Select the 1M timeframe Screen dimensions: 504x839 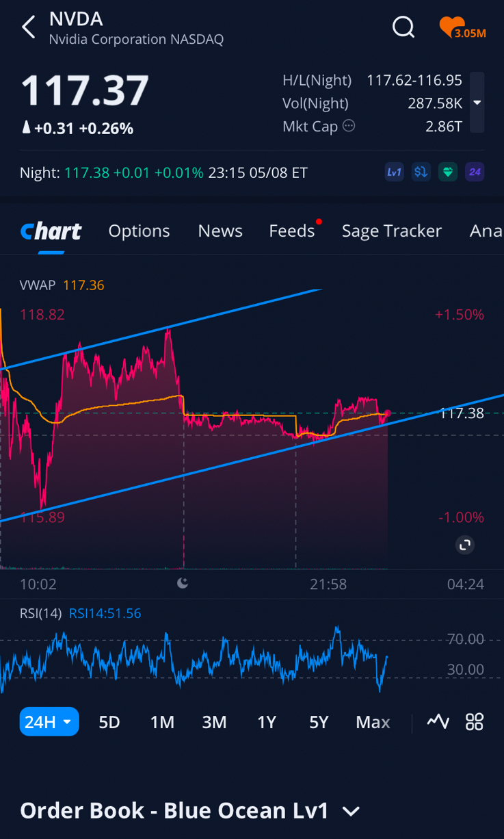point(162,722)
